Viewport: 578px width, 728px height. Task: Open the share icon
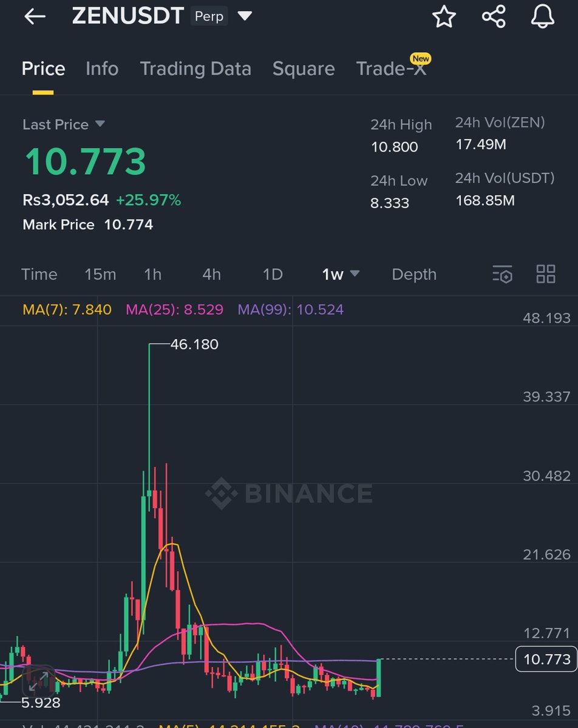point(494,16)
